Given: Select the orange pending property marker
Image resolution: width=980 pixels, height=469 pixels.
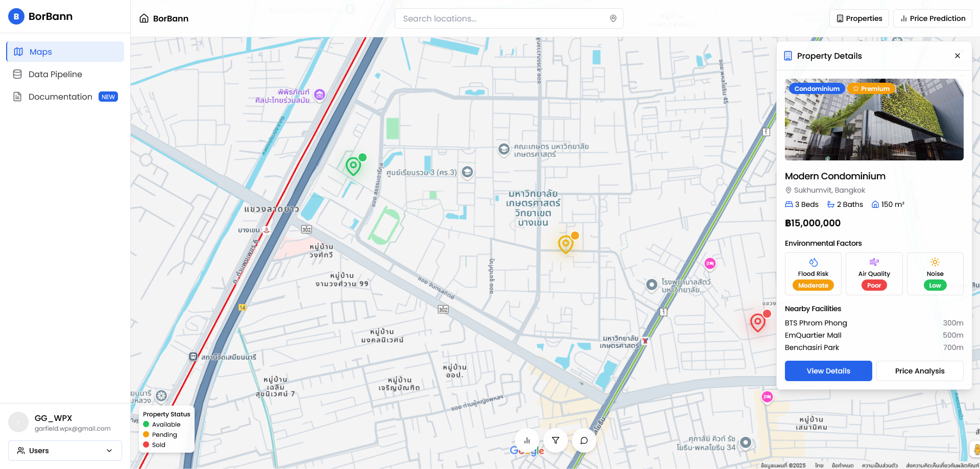Looking at the screenshot, I should pyautogui.click(x=566, y=244).
